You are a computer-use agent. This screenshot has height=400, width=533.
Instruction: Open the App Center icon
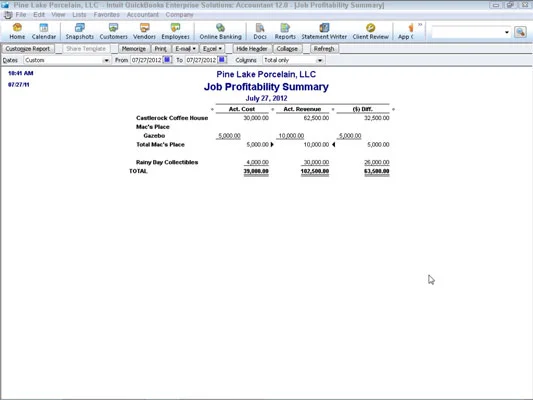(406, 31)
